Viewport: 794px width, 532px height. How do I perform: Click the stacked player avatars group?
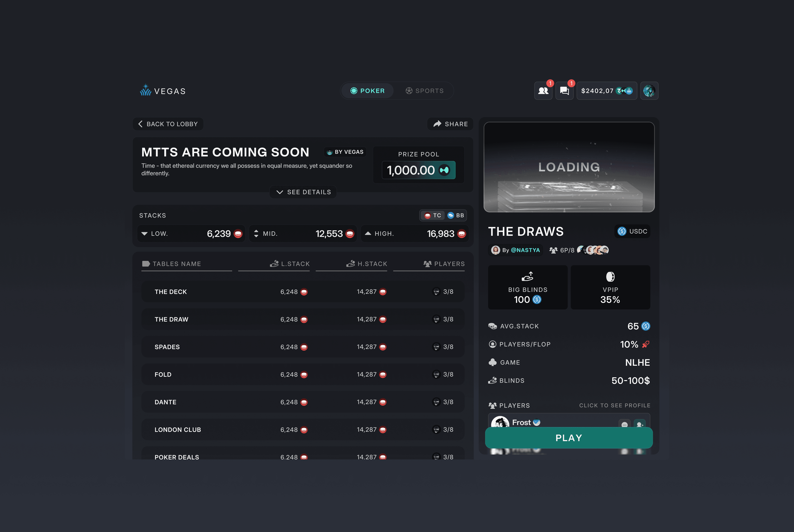pyautogui.click(x=593, y=250)
